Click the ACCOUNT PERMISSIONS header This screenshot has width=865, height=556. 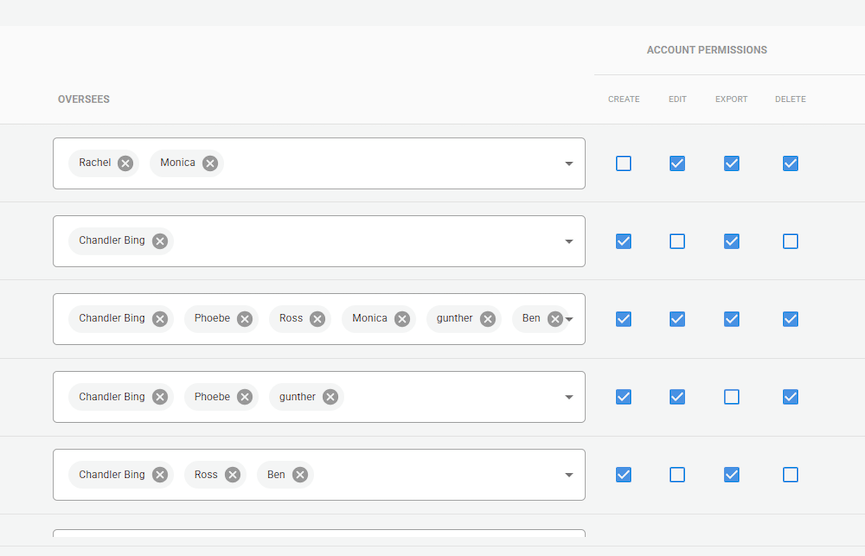pyautogui.click(x=707, y=50)
